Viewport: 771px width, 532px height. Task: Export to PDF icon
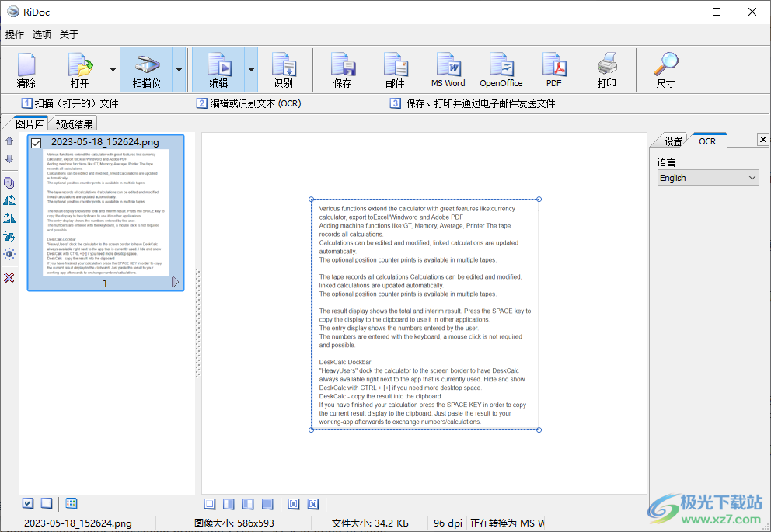(554, 70)
